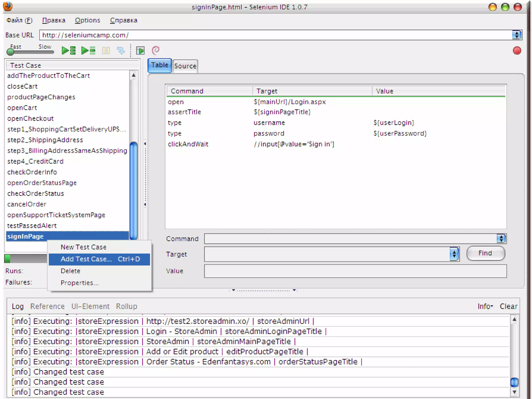Switch to the Source tab
532x399 pixels.
point(185,66)
